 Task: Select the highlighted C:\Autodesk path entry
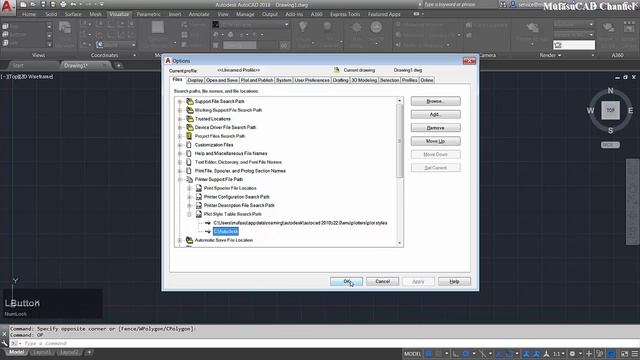[x=226, y=231]
